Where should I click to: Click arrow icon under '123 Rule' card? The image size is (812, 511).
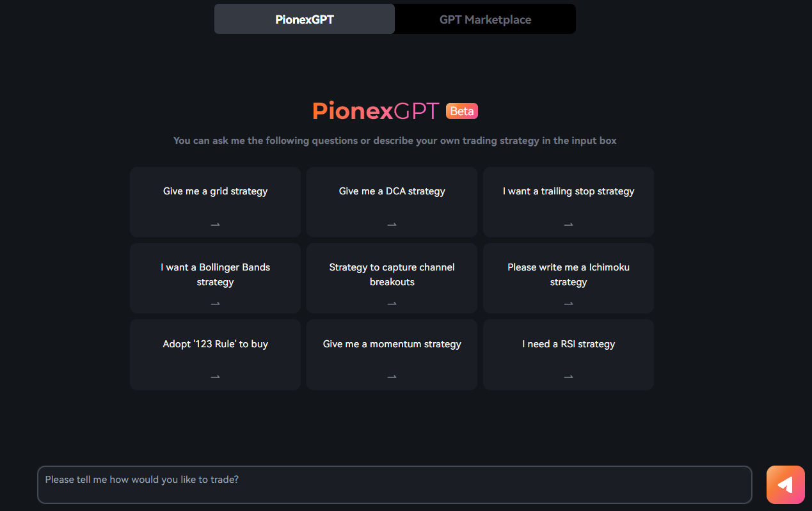pos(215,377)
